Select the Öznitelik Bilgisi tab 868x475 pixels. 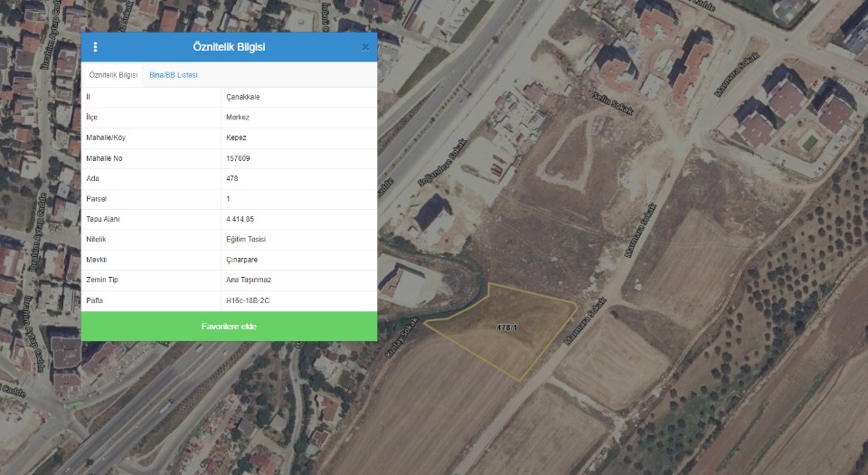pos(113,75)
